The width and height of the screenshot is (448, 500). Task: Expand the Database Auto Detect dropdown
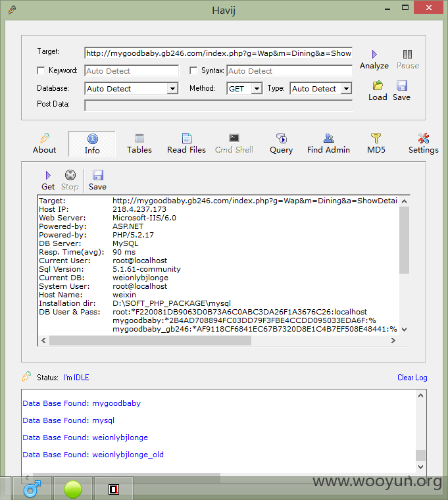pos(172,88)
